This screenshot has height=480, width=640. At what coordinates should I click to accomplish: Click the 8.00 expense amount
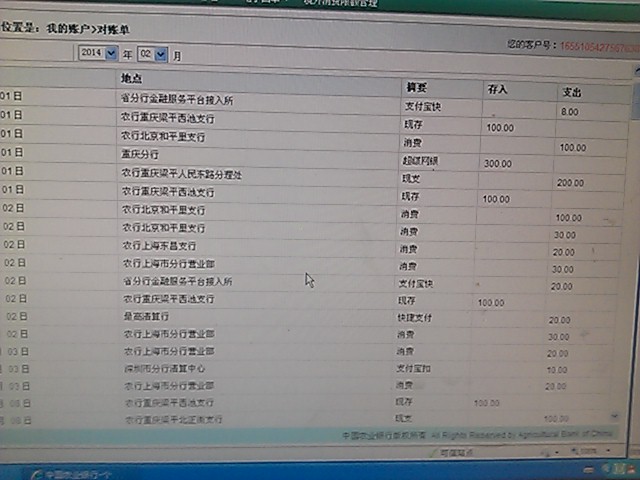[x=569, y=112]
